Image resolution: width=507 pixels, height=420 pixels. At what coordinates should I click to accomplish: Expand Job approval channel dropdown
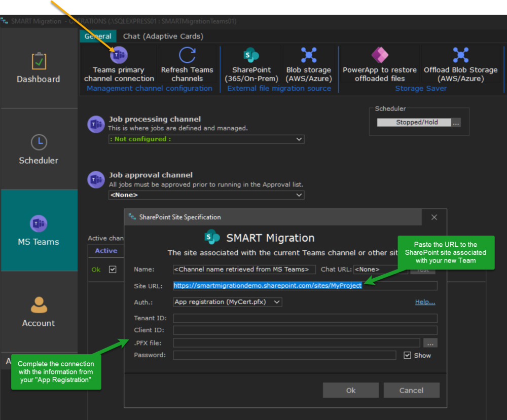click(299, 195)
